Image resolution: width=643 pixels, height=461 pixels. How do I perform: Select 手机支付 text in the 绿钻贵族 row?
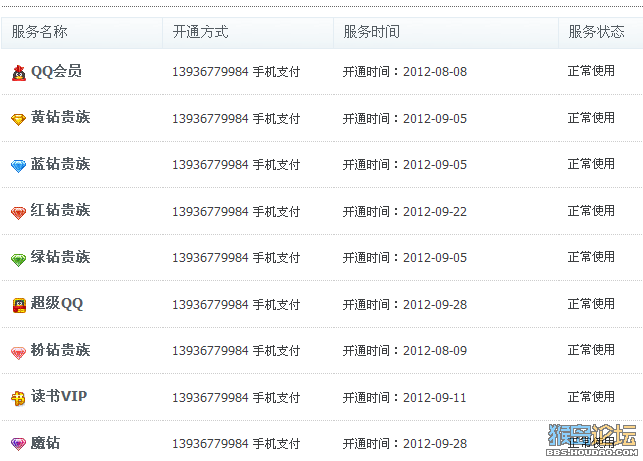[x=276, y=258]
